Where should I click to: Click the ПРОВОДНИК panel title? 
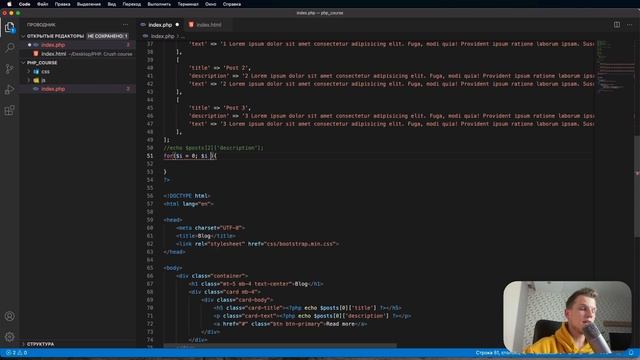click(x=41, y=24)
